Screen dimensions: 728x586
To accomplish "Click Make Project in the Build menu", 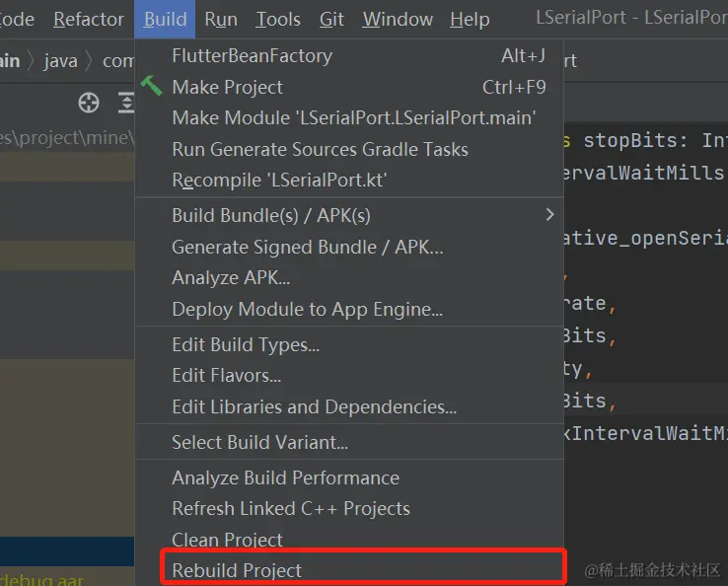I will point(349,87).
